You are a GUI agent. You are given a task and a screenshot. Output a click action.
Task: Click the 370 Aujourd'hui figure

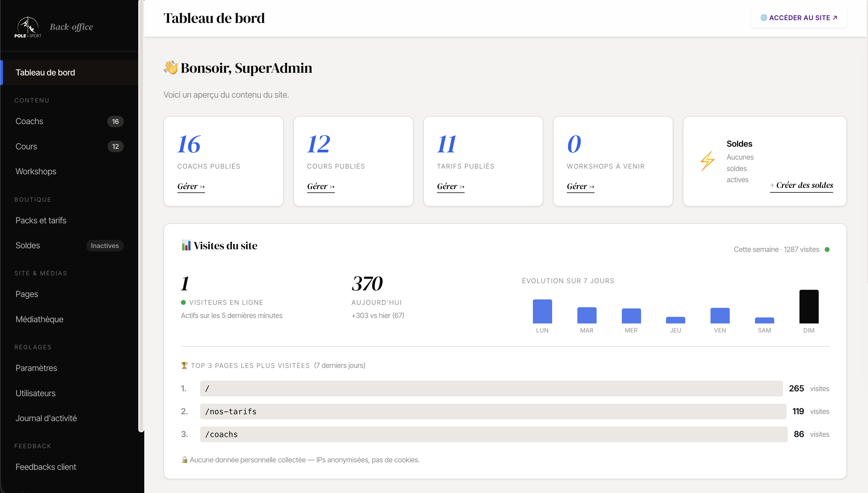click(367, 284)
